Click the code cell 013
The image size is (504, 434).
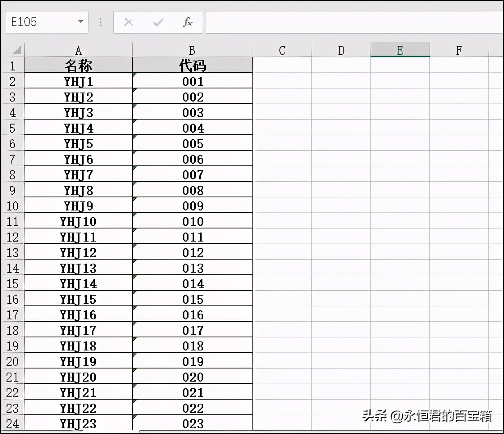click(x=193, y=268)
